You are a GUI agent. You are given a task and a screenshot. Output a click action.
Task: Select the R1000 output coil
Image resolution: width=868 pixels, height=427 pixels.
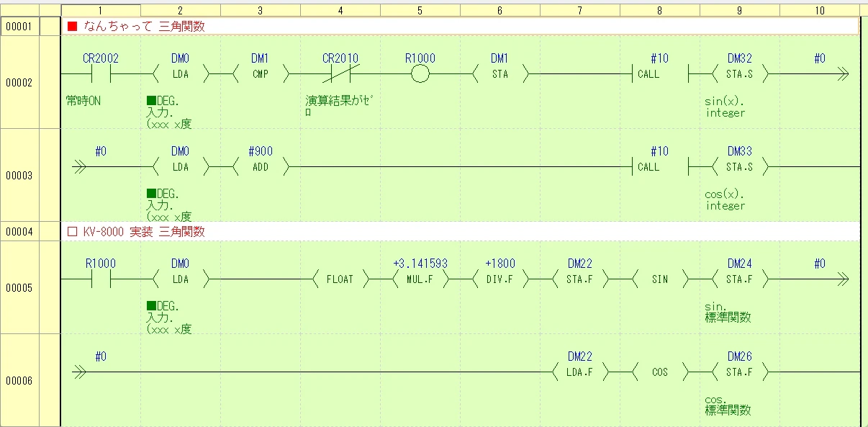[420, 74]
